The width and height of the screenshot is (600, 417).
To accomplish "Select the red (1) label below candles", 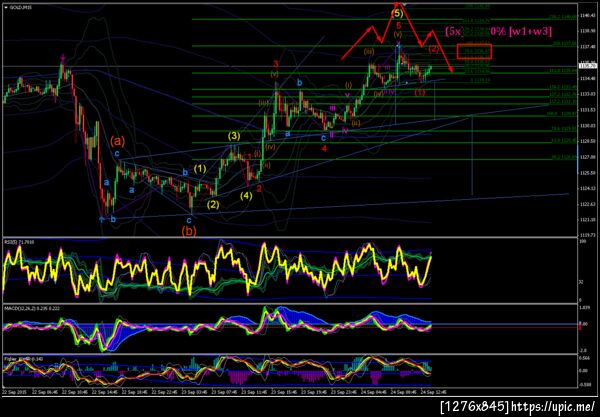I will click(420, 92).
